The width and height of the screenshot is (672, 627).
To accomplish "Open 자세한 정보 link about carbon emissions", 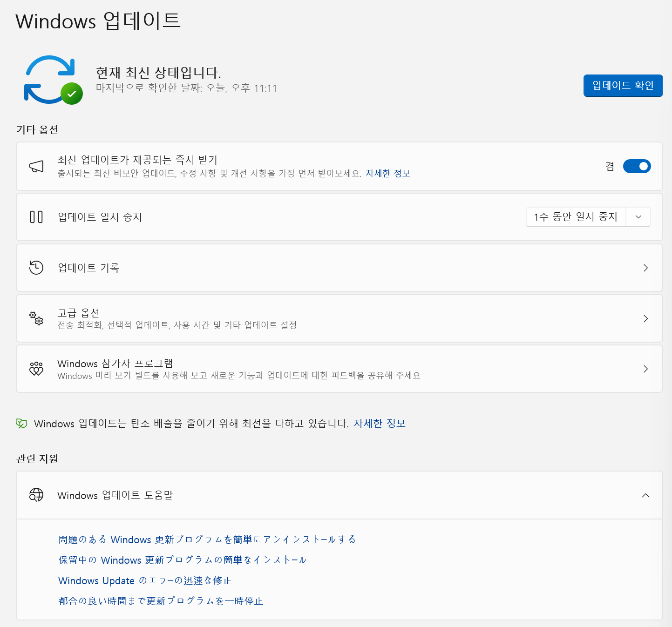I will (x=380, y=423).
